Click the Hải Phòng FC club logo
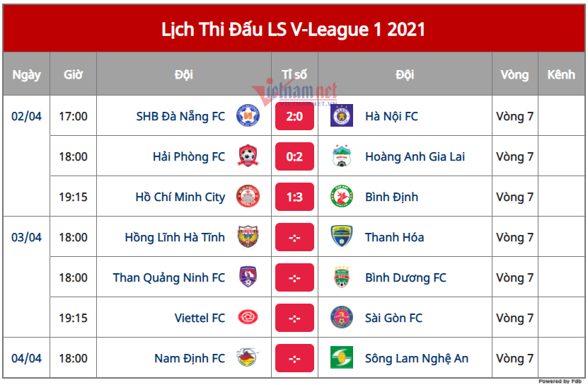The height and width of the screenshot is (385, 588). [x=248, y=156]
